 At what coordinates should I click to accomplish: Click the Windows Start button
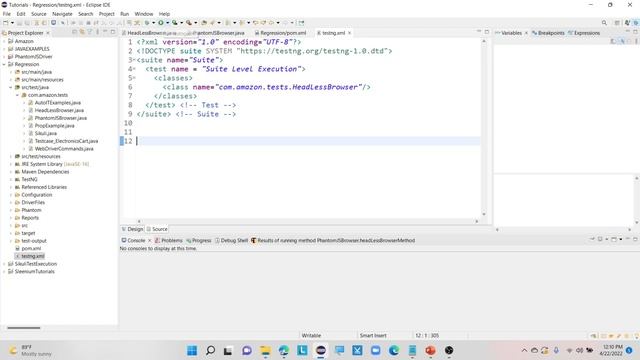pyautogui.click(x=192, y=350)
